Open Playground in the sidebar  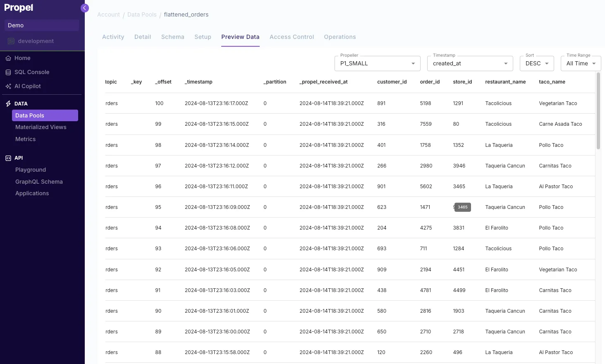pyautogui.click(x=31, y=170)
